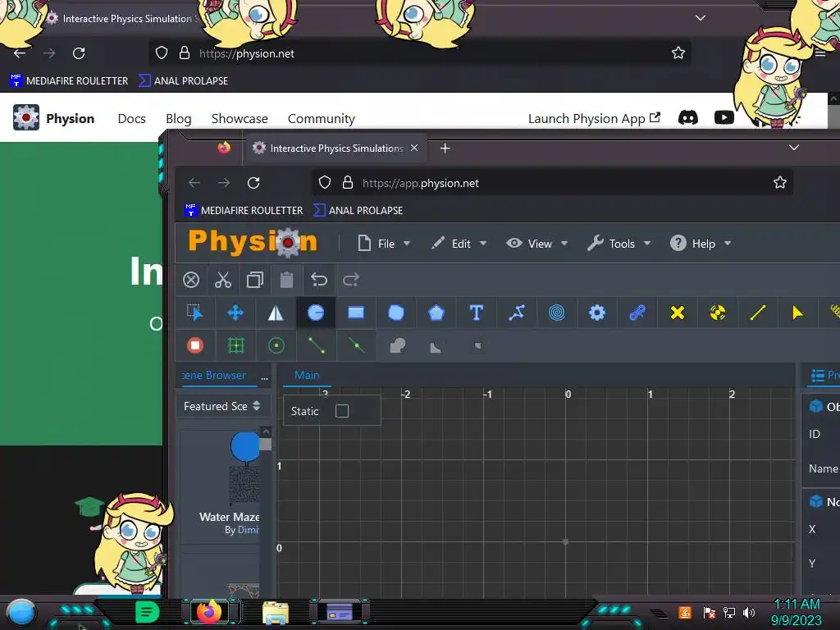The height and width of the screenshot is (630, 840).
Task: Open the Edit menu in Physion
Action: click(459, 244)
